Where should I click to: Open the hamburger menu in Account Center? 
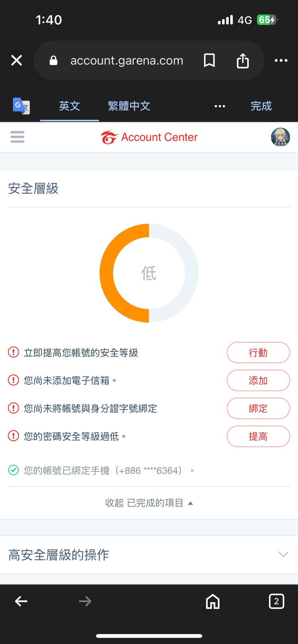point(17,137)
